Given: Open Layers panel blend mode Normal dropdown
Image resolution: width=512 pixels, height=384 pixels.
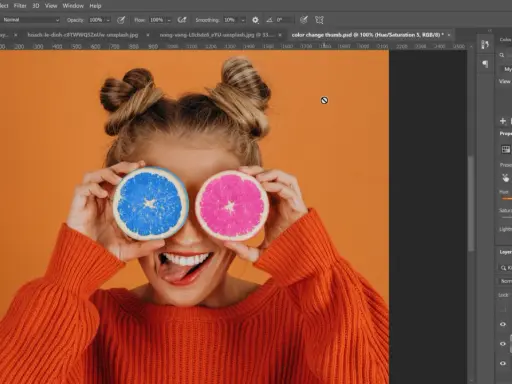Looking at the screenshot, I should (505, 281).
